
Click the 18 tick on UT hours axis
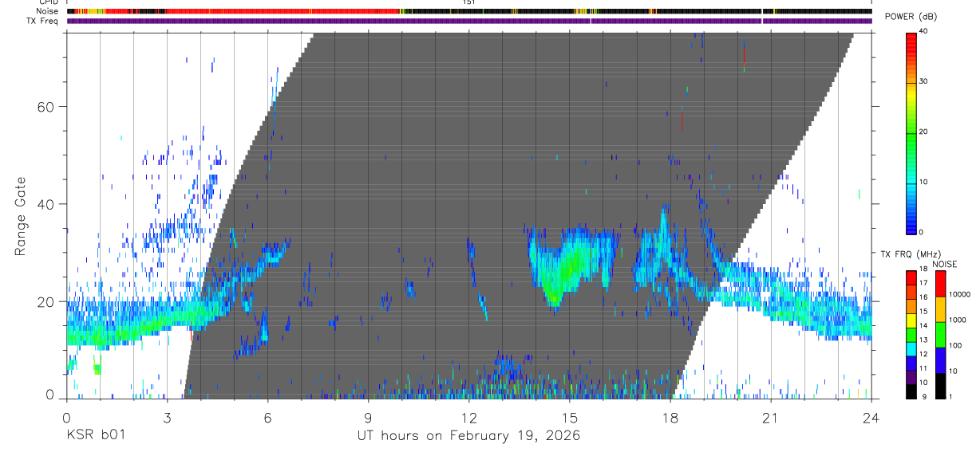click(x=670, y=417)
